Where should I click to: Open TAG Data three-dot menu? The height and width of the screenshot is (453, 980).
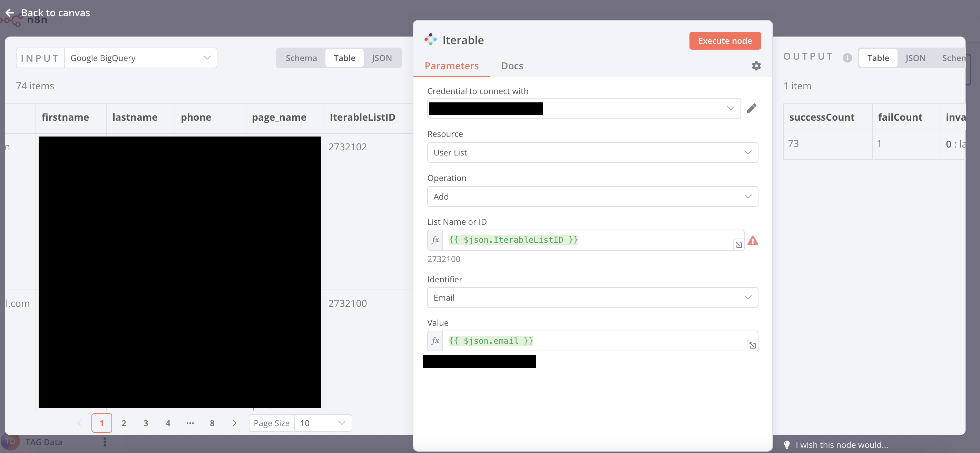pos(105,442)
